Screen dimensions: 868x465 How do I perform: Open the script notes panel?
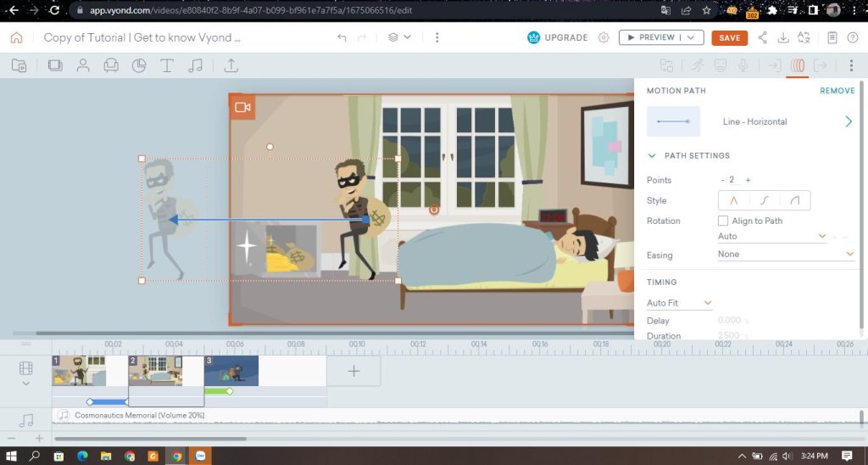pos(832,37)
